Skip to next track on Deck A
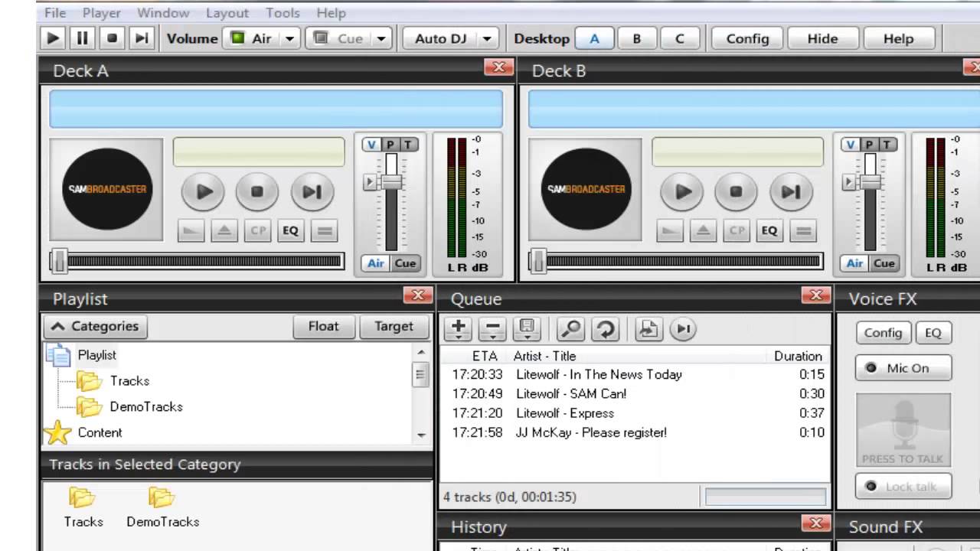This screenshot has height=551, width=980. tap(312, 191)
